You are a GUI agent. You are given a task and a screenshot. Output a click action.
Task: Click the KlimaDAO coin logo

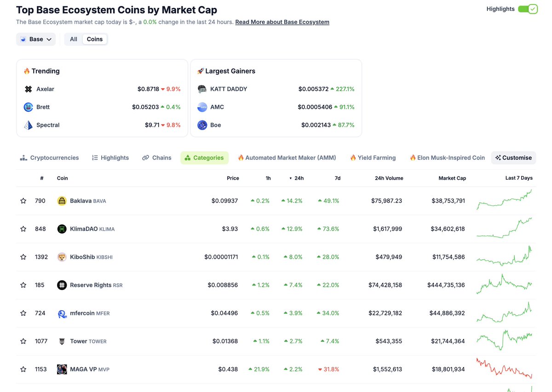tap(62, 229)
